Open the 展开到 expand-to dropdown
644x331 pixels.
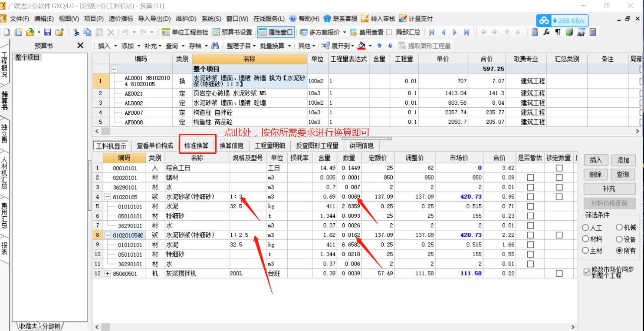[338, 46]
